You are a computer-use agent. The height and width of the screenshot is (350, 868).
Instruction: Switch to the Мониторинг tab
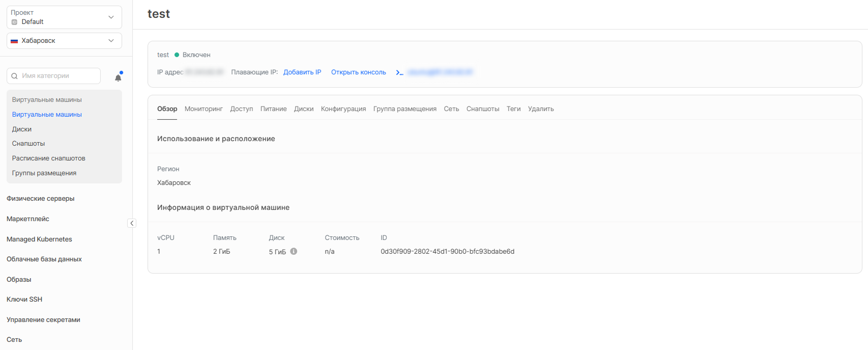(204, 109)
